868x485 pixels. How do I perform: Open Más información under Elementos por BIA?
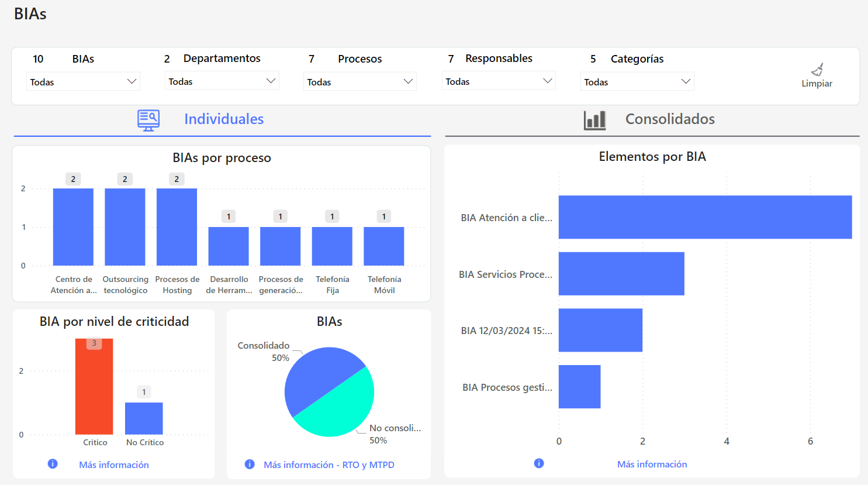point(652,464)
